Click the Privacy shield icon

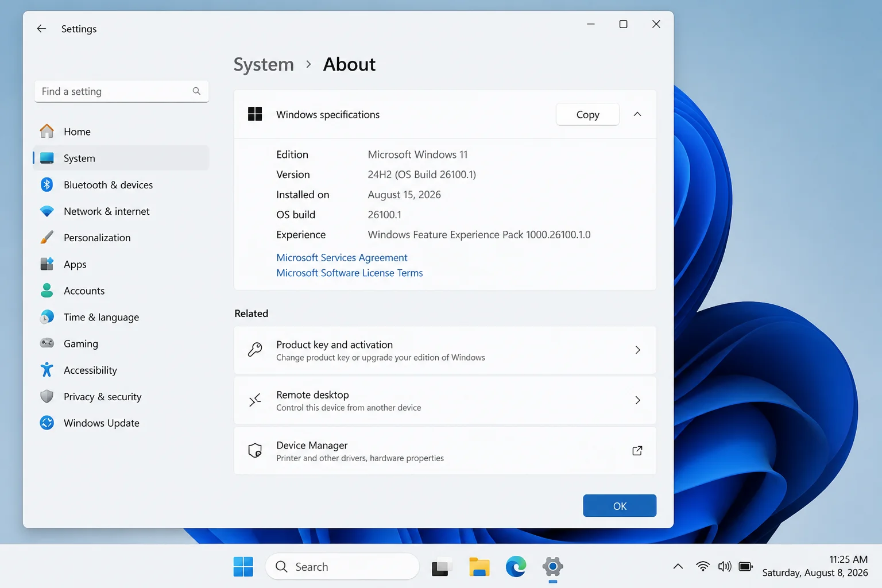(x=47, y=396)
